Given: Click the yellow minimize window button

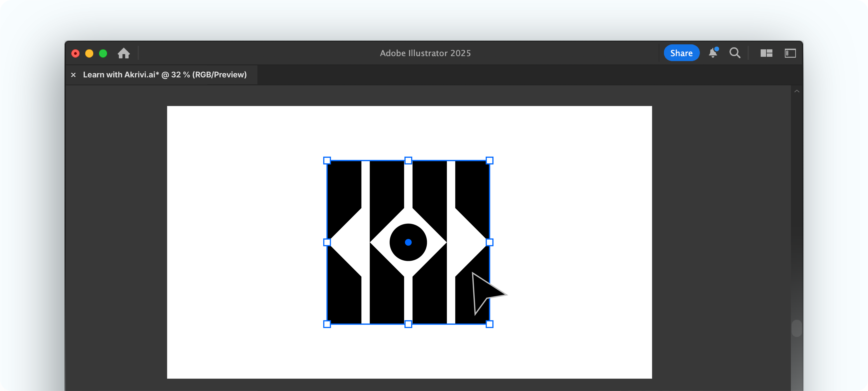Looking at the screenshot, I should coord(89,53).
